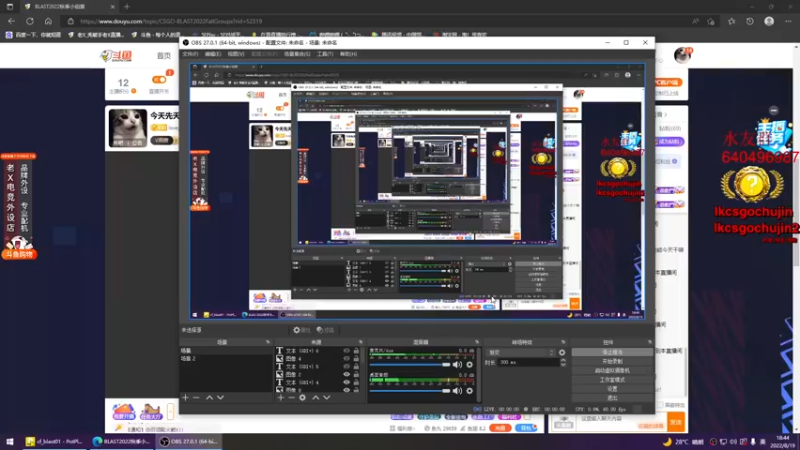800x450 pixels.
Task: Adjust the desktop audio volume slider
Action: point(410,391)
